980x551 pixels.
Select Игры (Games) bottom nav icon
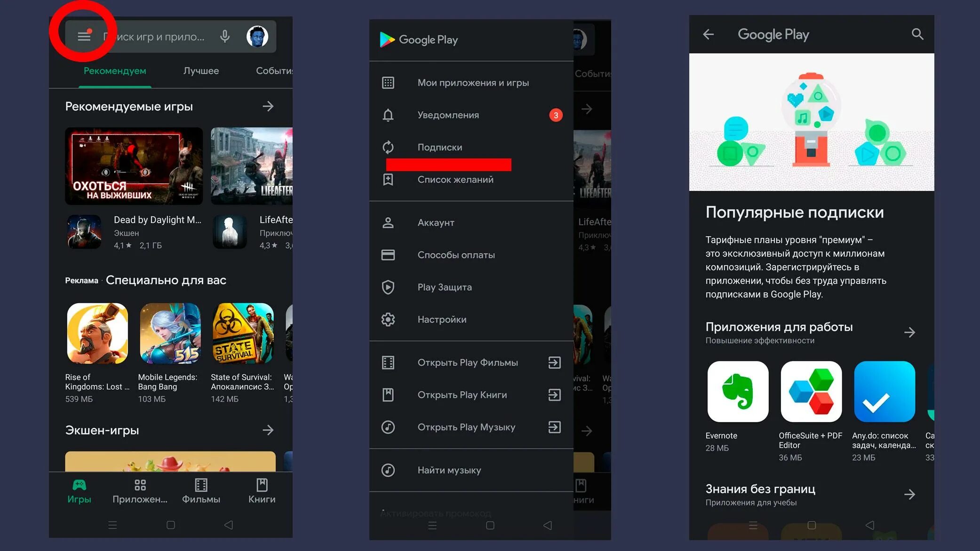[79, 490]
